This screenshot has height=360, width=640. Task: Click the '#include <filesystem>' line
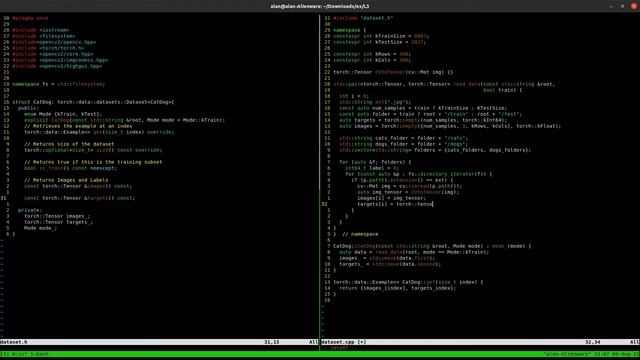tap(43, 36)
